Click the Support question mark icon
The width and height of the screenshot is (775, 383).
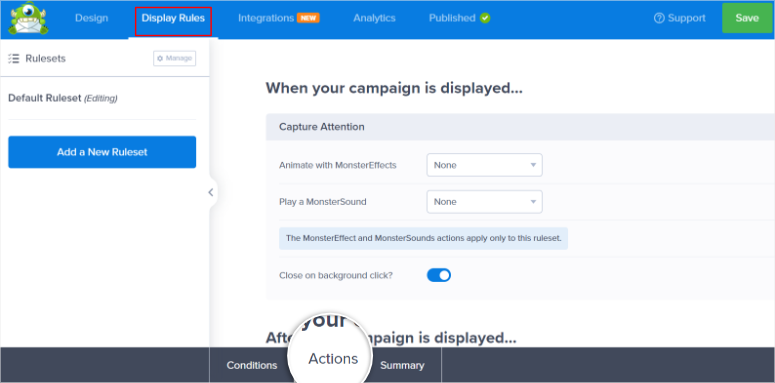pos(659,18)
